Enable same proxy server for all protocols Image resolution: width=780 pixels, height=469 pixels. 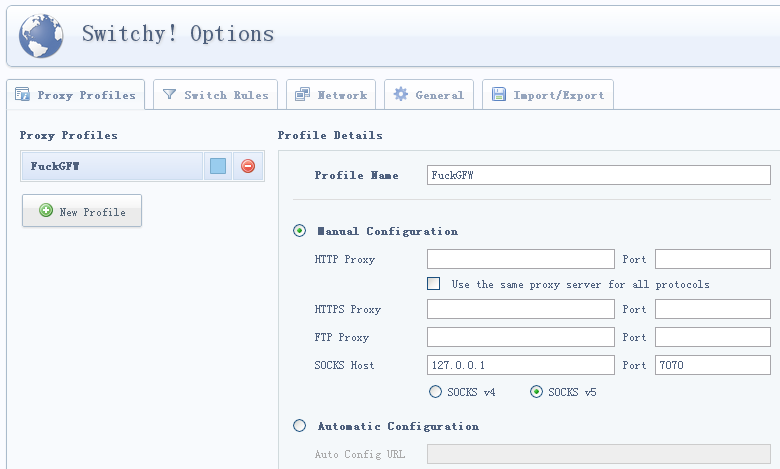433,283
